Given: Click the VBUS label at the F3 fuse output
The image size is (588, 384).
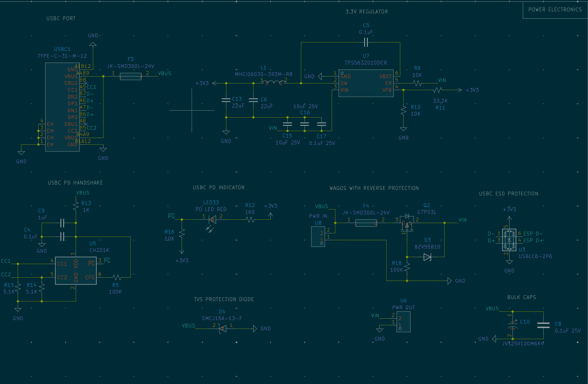Looking at the screenshot, I should pos(164,73).
